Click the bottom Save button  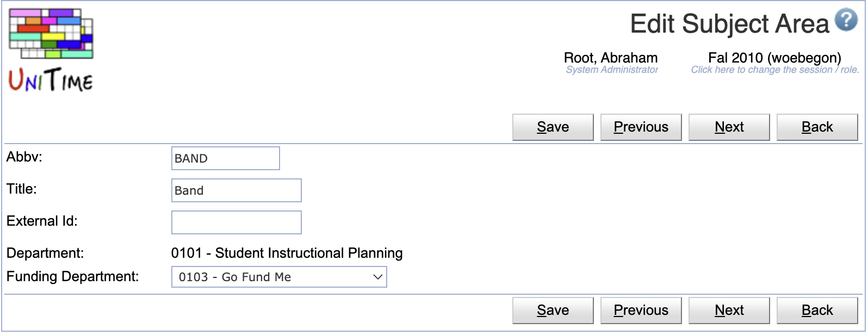553,311
